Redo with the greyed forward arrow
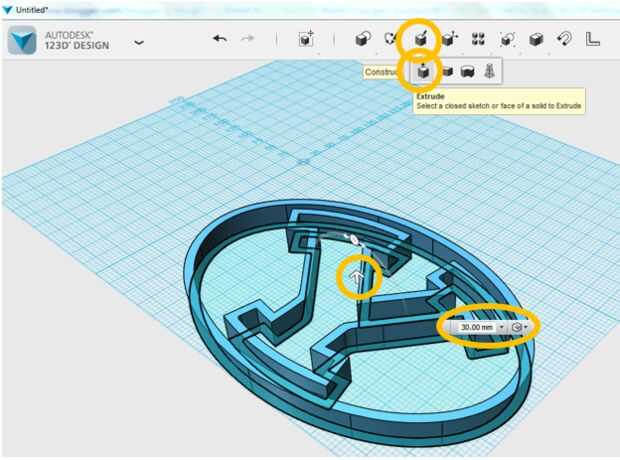620x460 pixels. pos(248,39)
